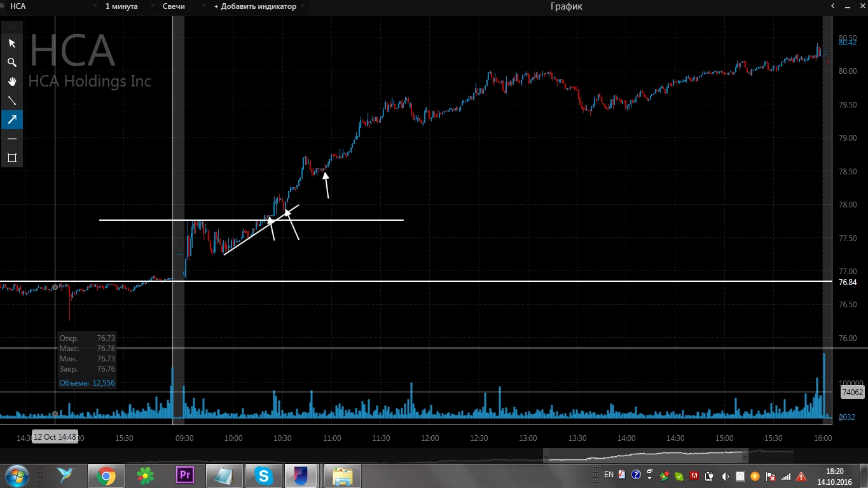Open Skype from the taskbar
The width and height of the screenshot is (868, 488).
point(264,475)
